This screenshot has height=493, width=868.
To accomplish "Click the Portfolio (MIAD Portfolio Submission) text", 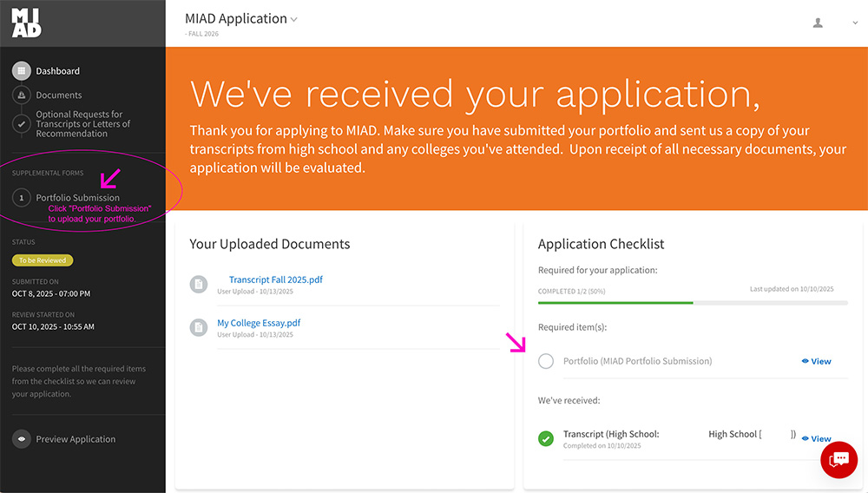I will 638,361.
